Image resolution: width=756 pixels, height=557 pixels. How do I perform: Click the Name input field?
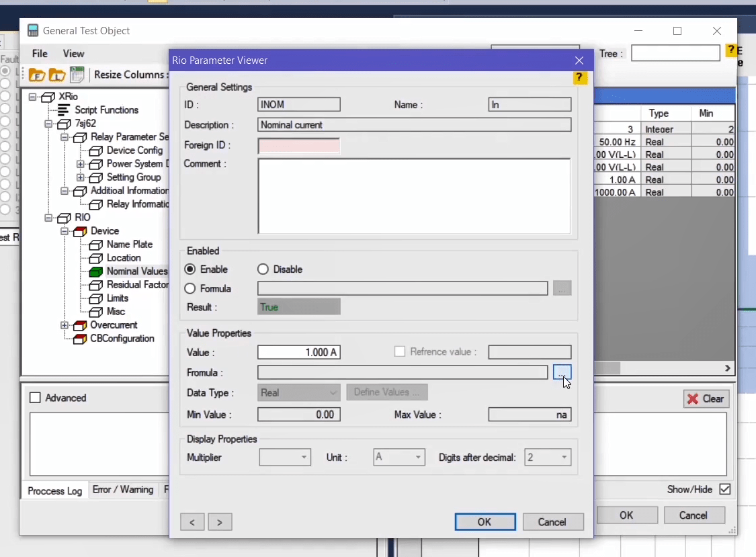click(x=530, y=105)
